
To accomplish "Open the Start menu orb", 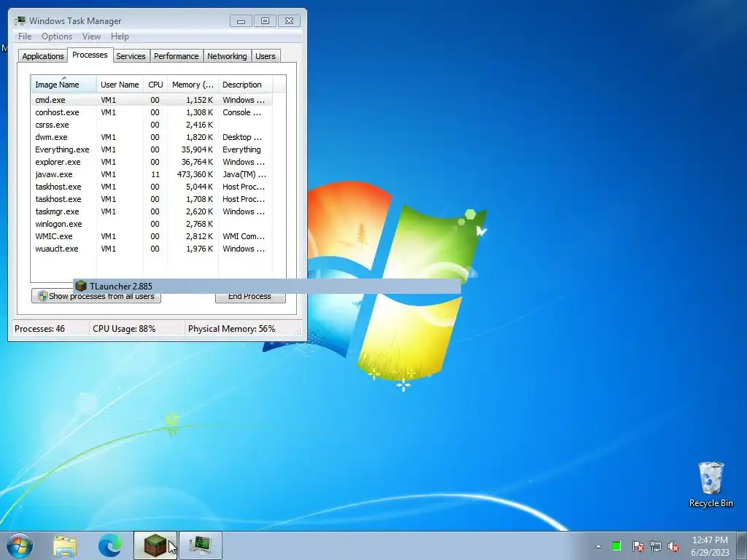I will click(x=20, y=545).
